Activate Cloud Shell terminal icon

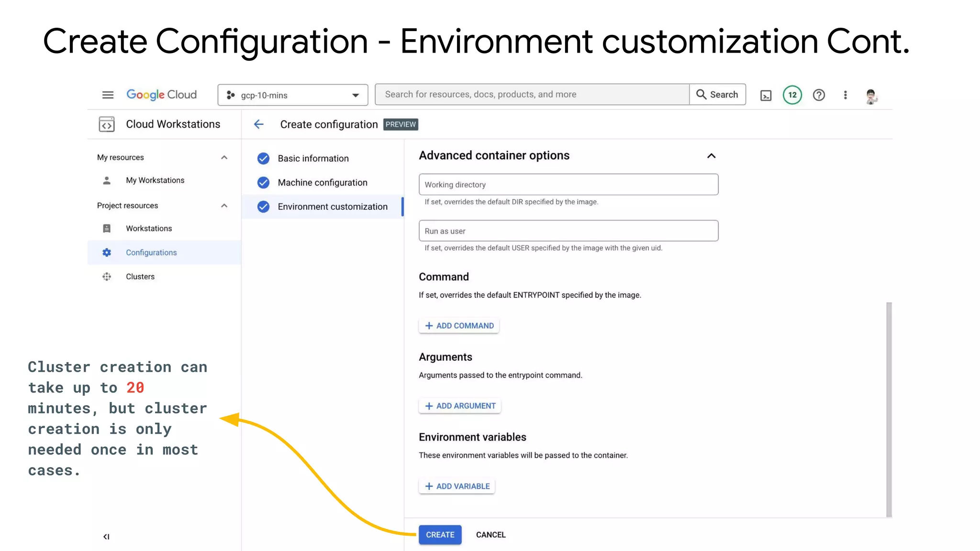(x=766, y=95)
